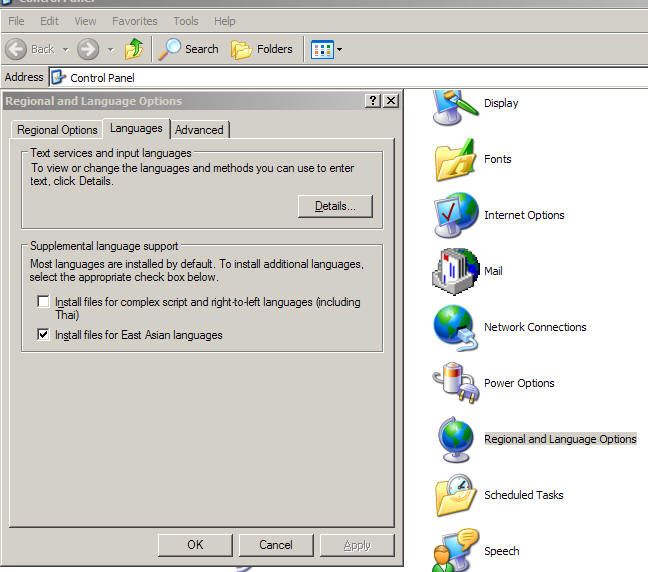Open the Network Connections icon

pos(455,328)
